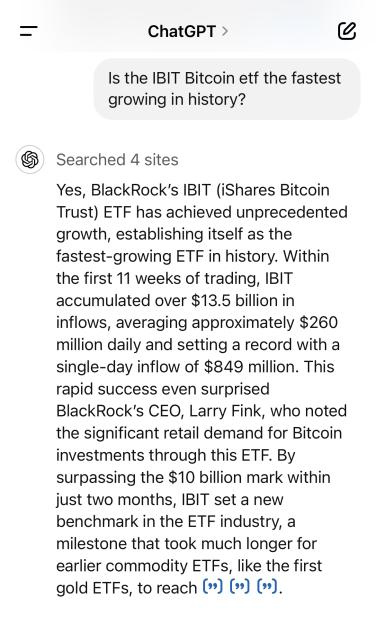376x625 pixels.
Task: Start a new chat with compose icon
Action: coord(346,31)
